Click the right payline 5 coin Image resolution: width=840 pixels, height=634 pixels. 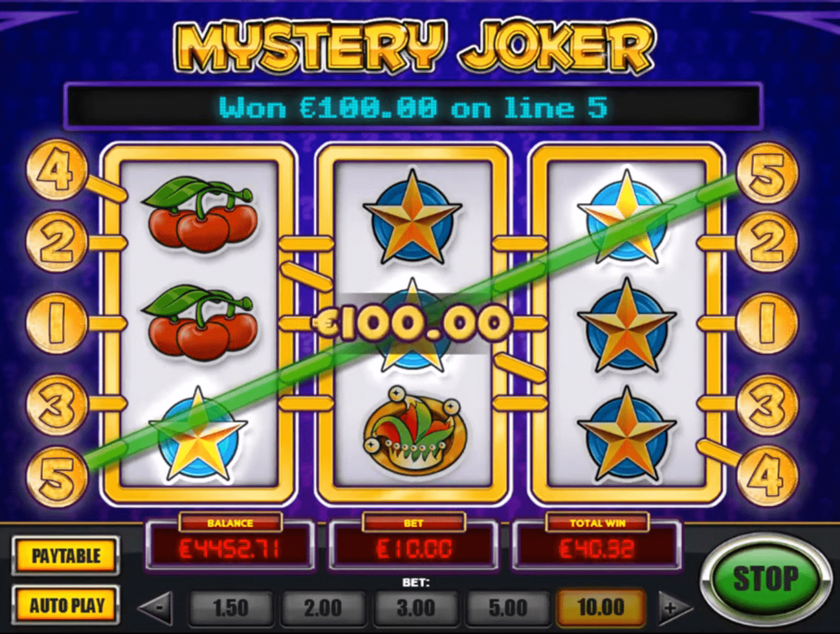pyautogui.click(x=767, y=172)
